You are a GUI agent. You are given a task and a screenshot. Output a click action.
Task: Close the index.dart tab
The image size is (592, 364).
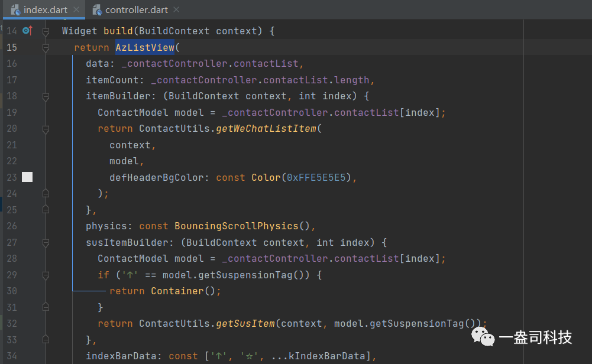[x=76, y=9]
